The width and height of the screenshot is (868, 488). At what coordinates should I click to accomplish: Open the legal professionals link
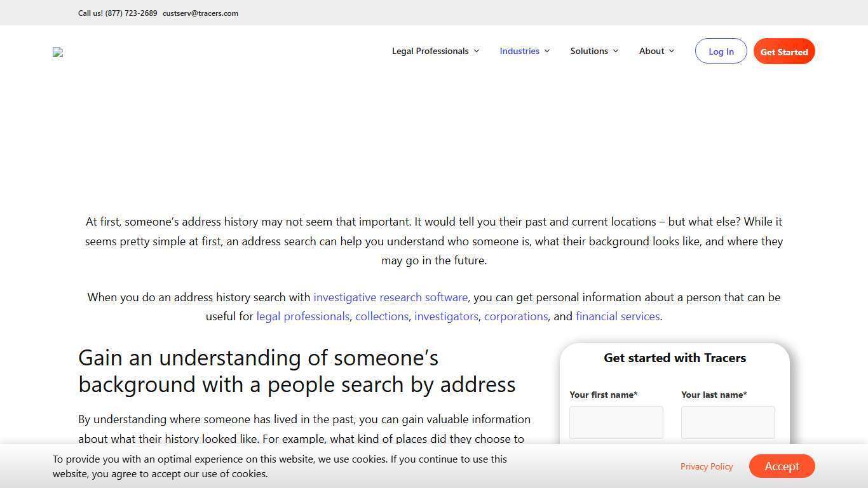(302, 316)
